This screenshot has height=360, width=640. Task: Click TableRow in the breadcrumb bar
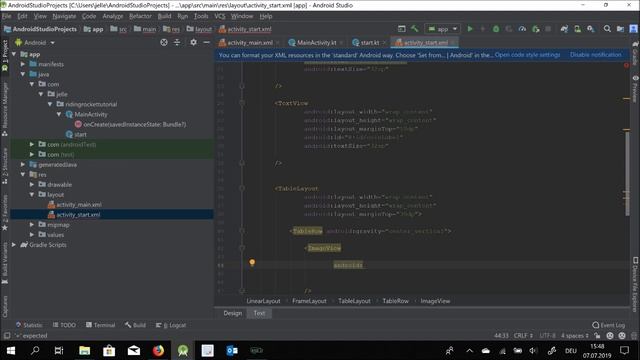coord(395,301)
